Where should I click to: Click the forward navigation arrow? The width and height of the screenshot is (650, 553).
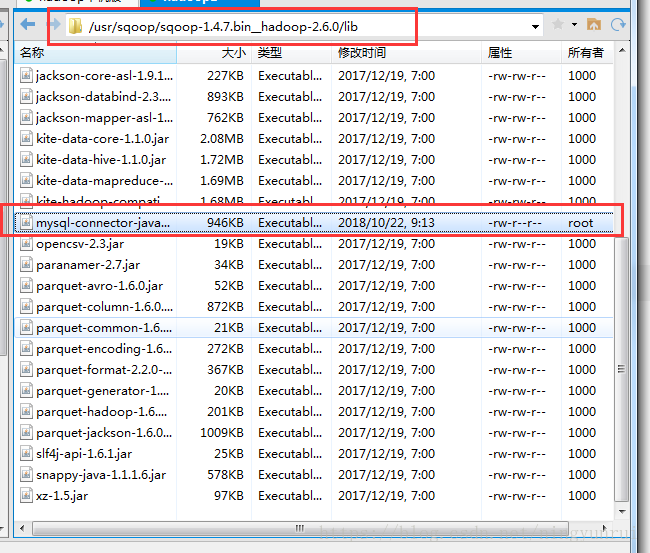[54, 24]
